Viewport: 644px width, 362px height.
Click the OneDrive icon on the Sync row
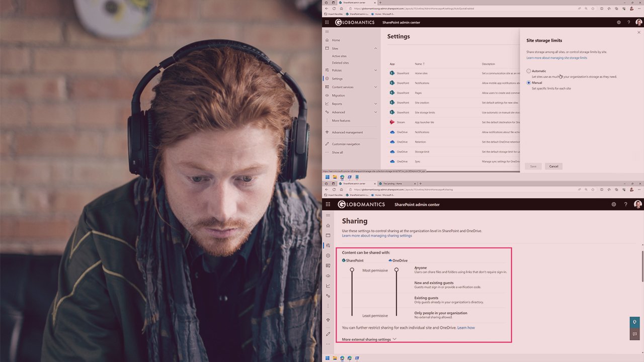[x=393, y=162]
